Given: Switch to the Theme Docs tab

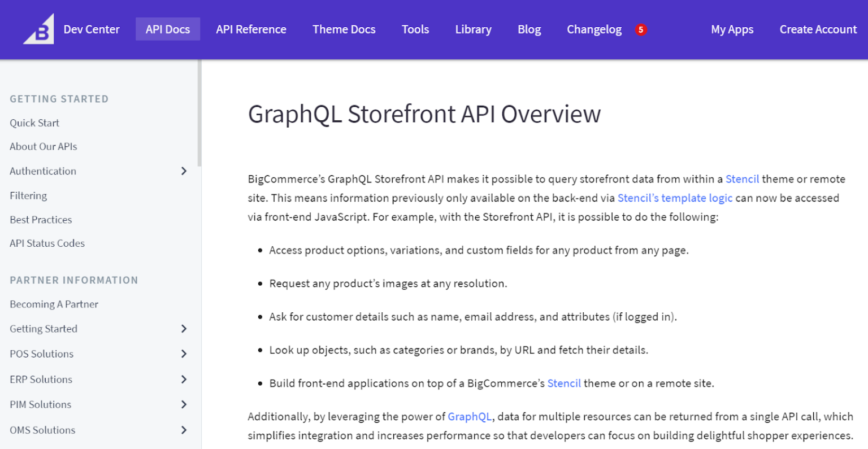Looking at the screenshot, I should (x=344, y=29).
